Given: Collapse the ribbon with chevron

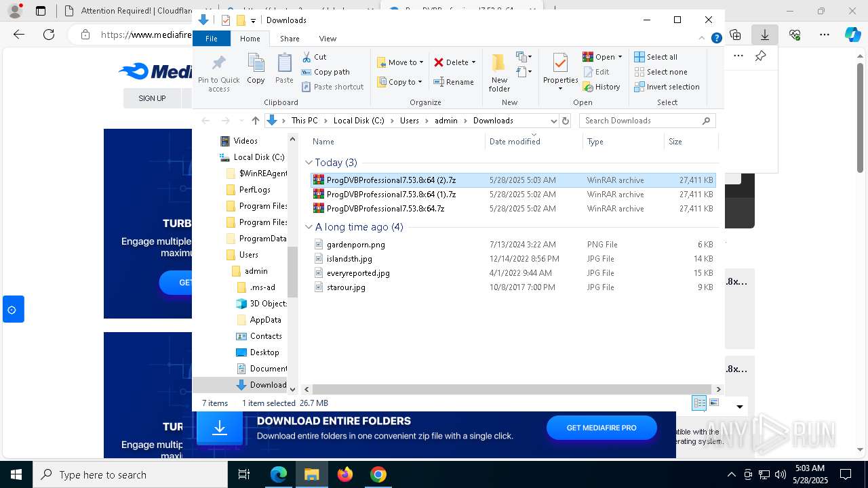Looking at the screenshot, I should [x=703, y=39].
